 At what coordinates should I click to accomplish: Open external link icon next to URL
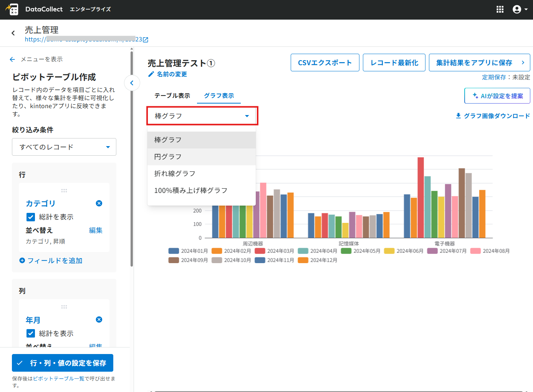(146, 40)
